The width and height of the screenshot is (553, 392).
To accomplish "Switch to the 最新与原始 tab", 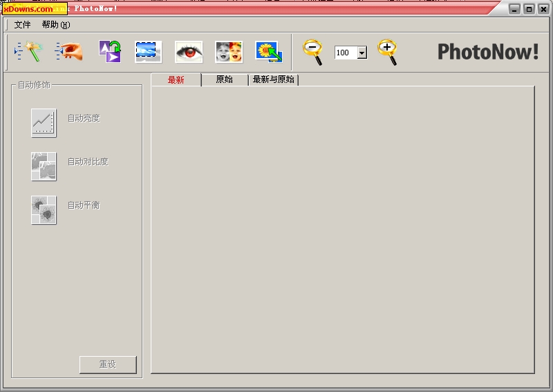I will pos(273,80).
